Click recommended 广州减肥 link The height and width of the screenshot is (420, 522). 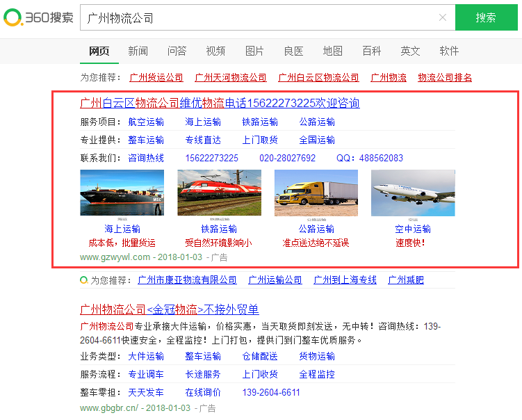click(406, 280)
